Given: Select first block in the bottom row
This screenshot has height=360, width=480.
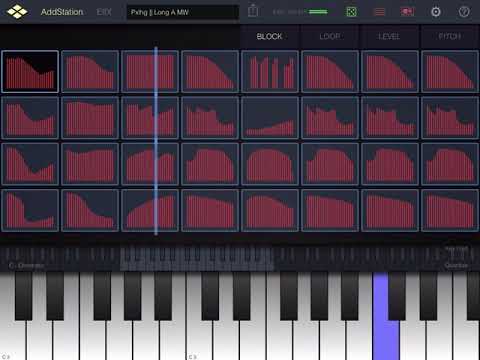Looking at the screenshot, I should [x=30, y=210].
